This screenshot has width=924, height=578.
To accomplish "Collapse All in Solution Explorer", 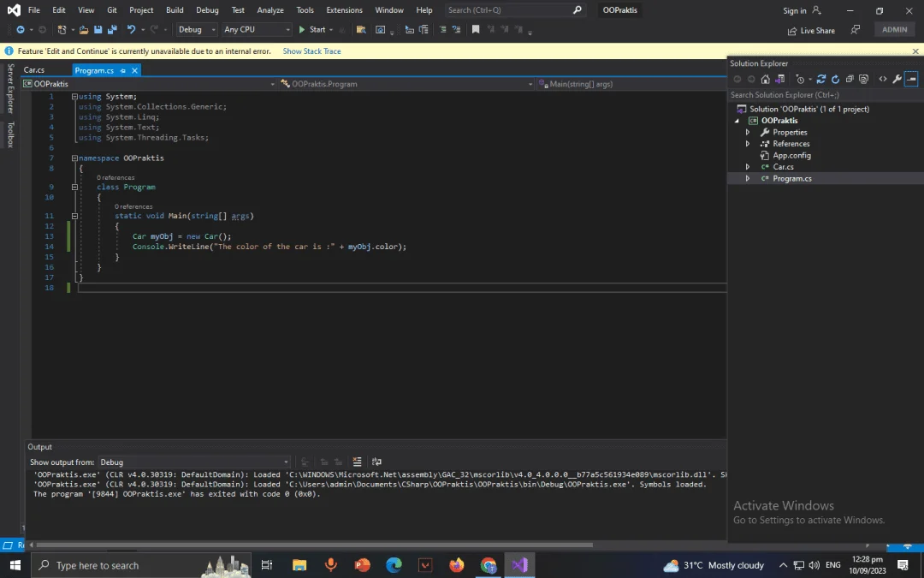I will [850, 79].
